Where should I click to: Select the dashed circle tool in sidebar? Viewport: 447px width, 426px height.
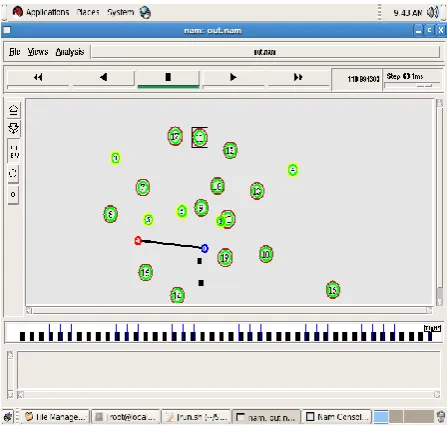13,173
